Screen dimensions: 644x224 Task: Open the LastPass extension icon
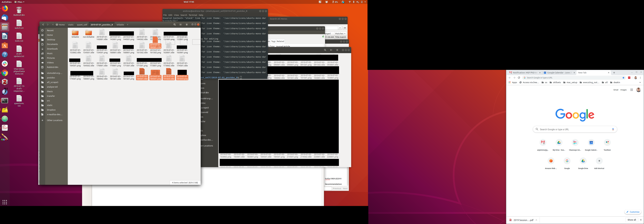click(629, 78)
